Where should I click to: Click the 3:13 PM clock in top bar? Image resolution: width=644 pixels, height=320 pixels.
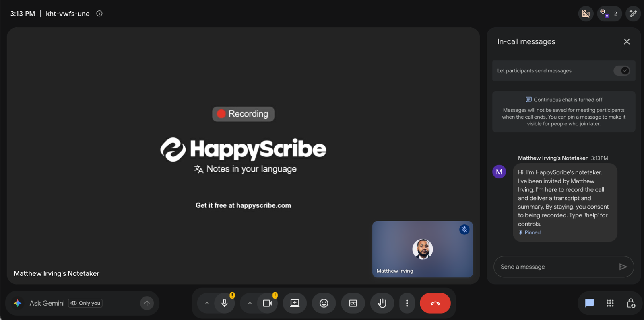pyautogui.click(x=23, y=14)
